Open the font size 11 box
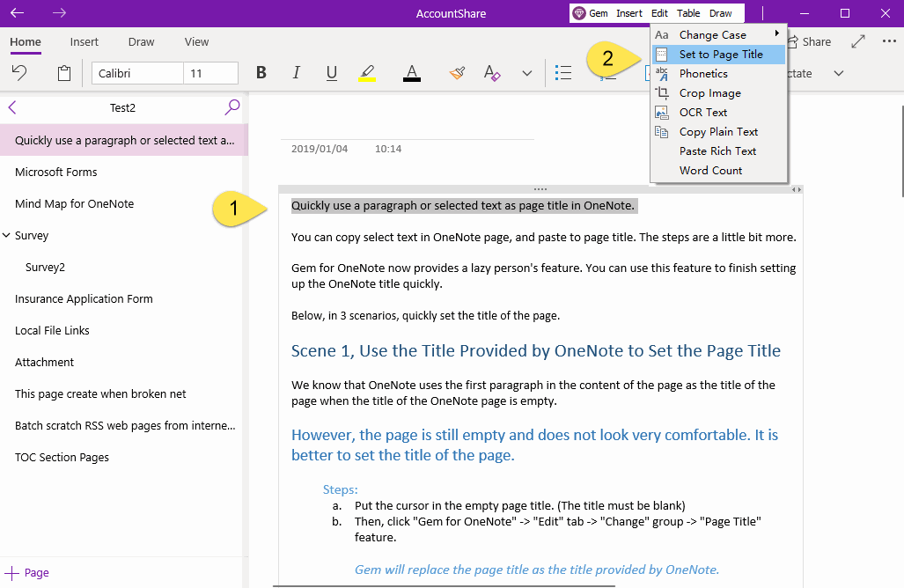 [210, 73]
